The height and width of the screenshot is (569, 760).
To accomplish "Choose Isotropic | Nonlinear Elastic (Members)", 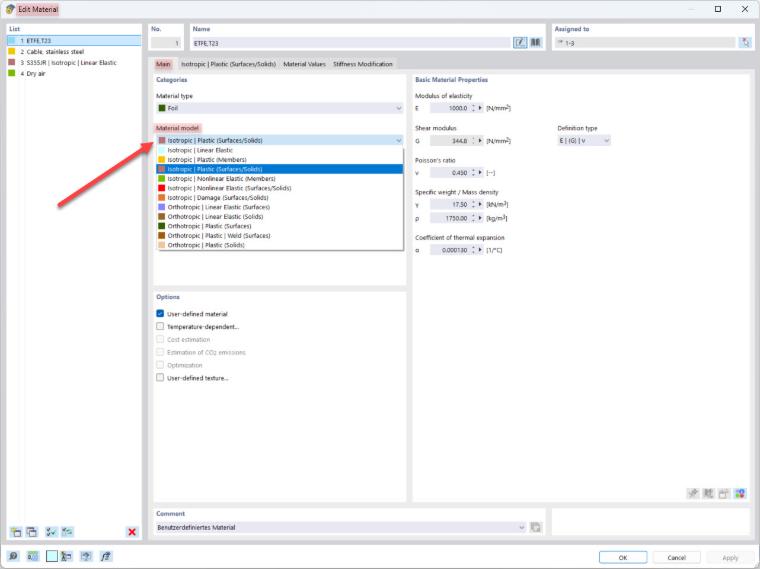I will [x=280, y=178].
